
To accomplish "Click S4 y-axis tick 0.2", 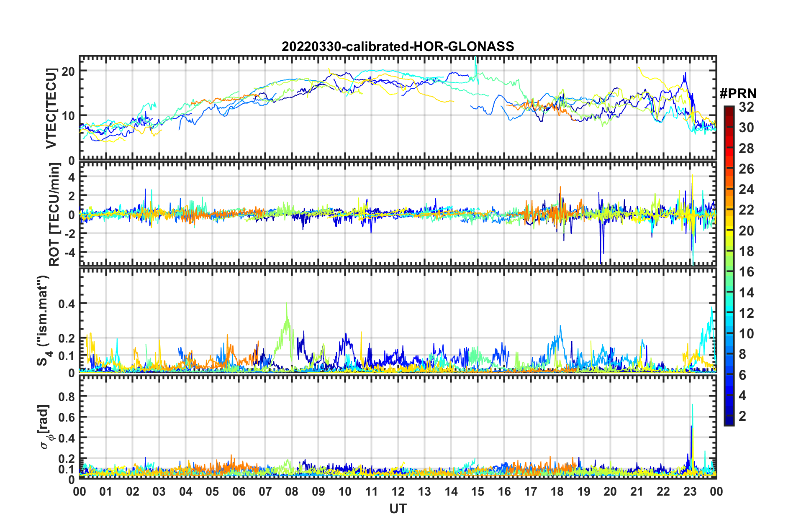I will tap(67, 338).
